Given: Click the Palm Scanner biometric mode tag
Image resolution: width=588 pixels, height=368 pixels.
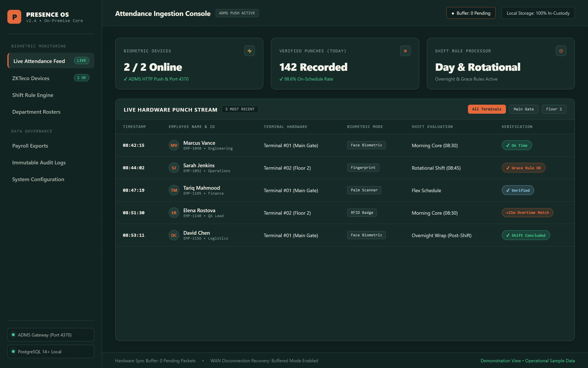Looking at the screenshot, I should tap(364, 190).
